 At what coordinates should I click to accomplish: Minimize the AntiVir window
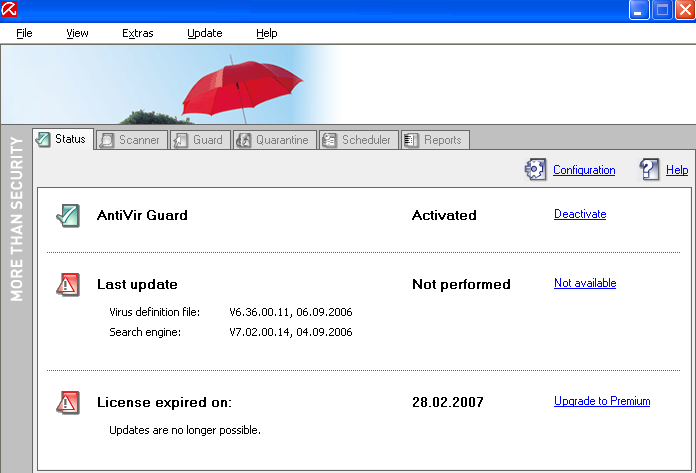coord(639,10)
